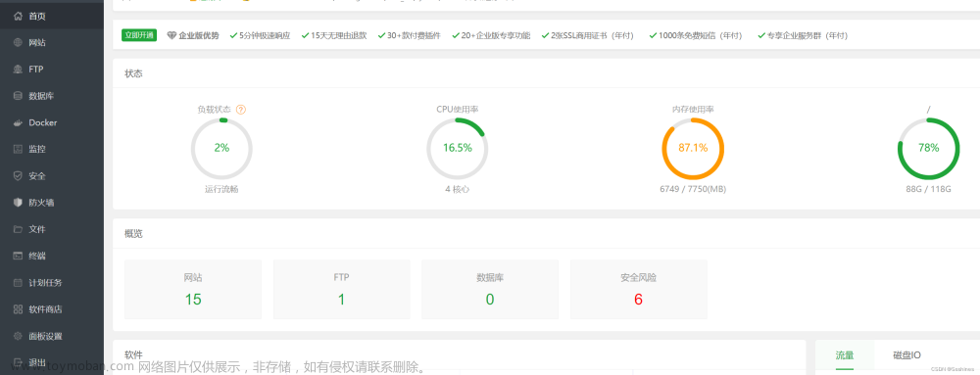Click the 6749 / 7750(MB) memory text
Screen dimensions: 980x375
[x=693, y=189]
